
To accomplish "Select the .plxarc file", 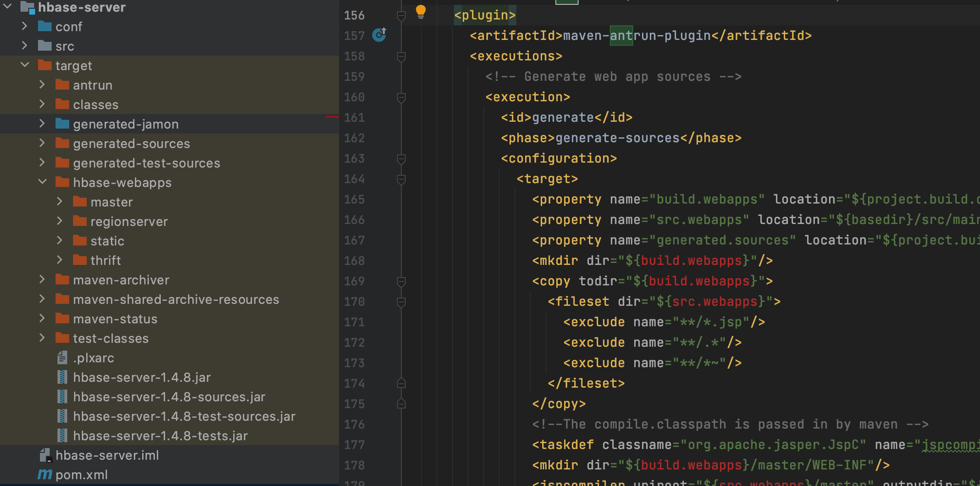I will (93, 358).
